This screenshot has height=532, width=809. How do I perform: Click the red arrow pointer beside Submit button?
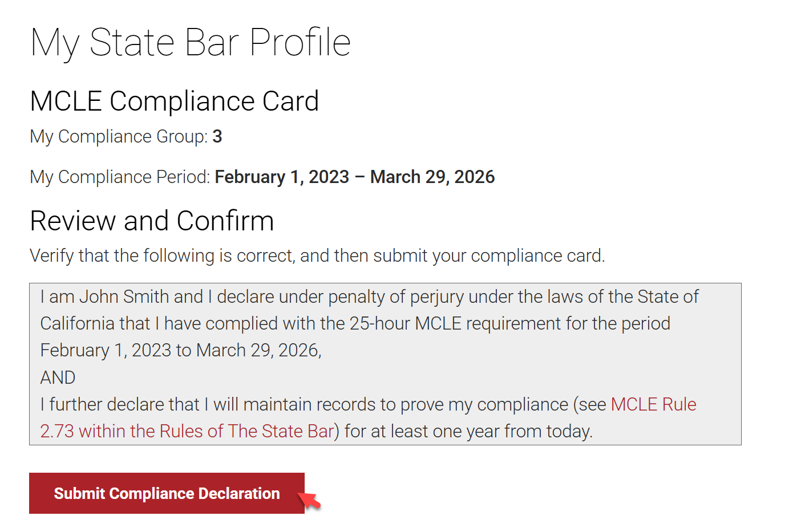pos(310,501)
